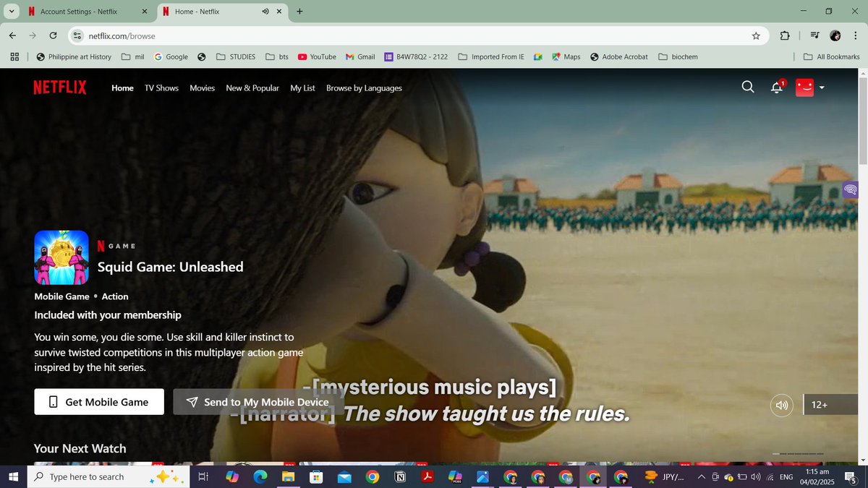View site information icon
Image resolution: width=868 pixels, height=488 pixels.
point(77,35)
